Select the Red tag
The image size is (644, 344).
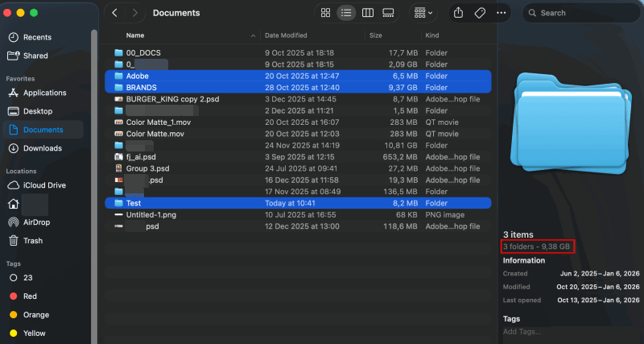coord(43,296)
